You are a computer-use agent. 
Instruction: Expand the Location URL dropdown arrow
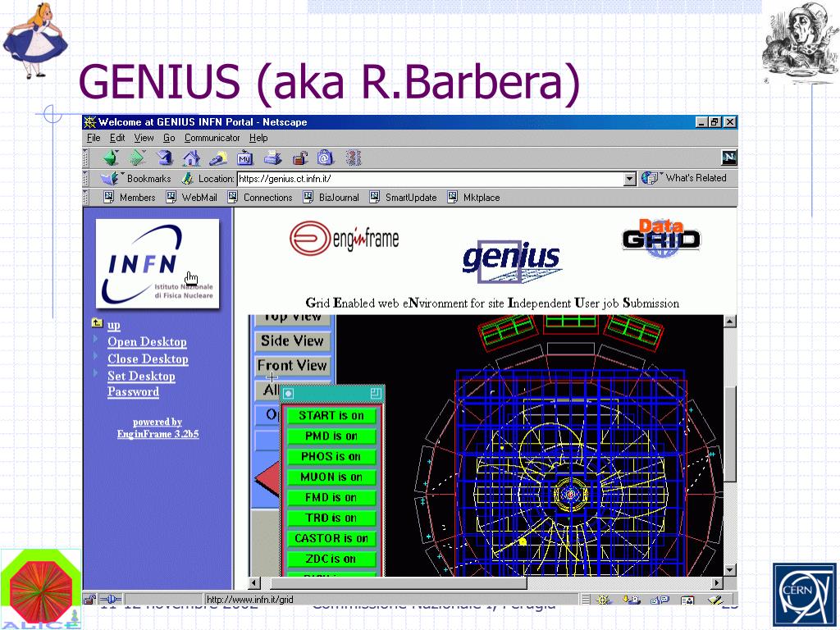(630, 178)
